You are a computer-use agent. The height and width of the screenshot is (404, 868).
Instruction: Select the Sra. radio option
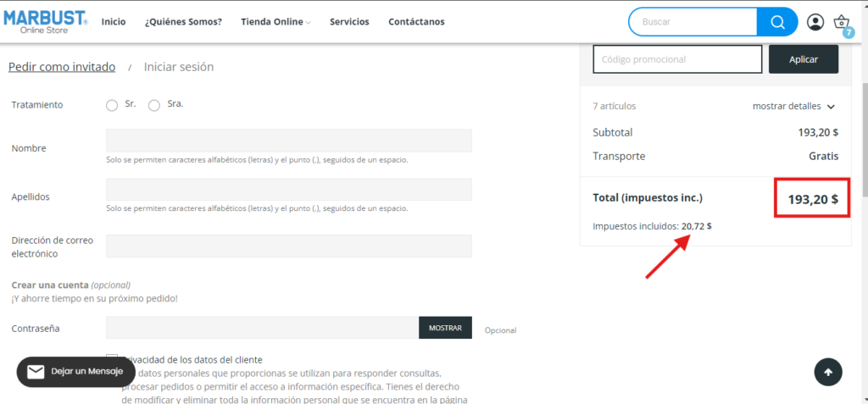(x=154, y=106)
